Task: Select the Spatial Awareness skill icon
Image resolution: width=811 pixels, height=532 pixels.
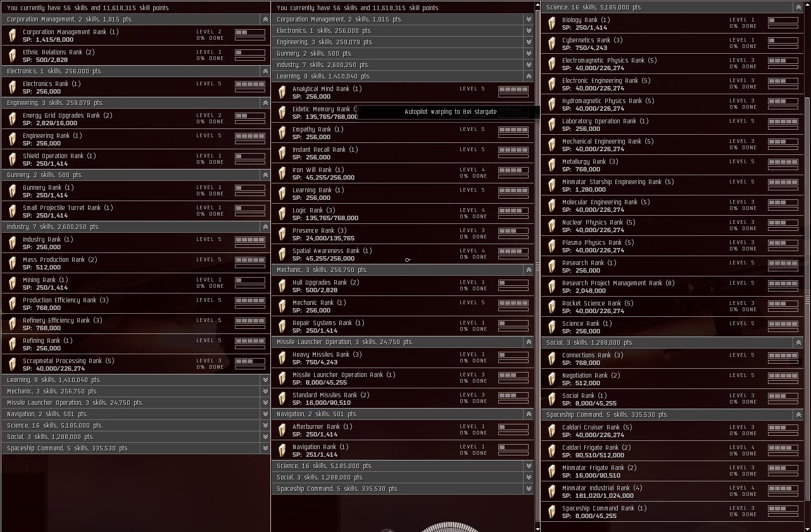Action: tap(282, 254)
